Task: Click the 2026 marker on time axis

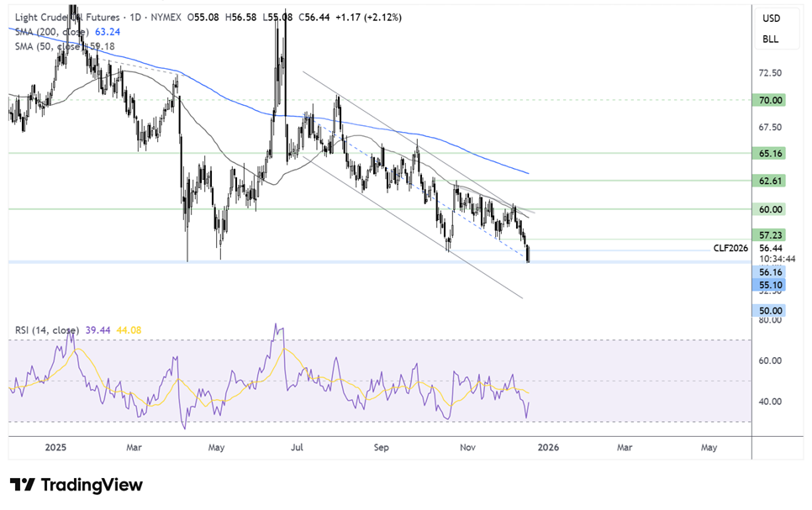Action: pyautogui.click(x=546, y=449)
